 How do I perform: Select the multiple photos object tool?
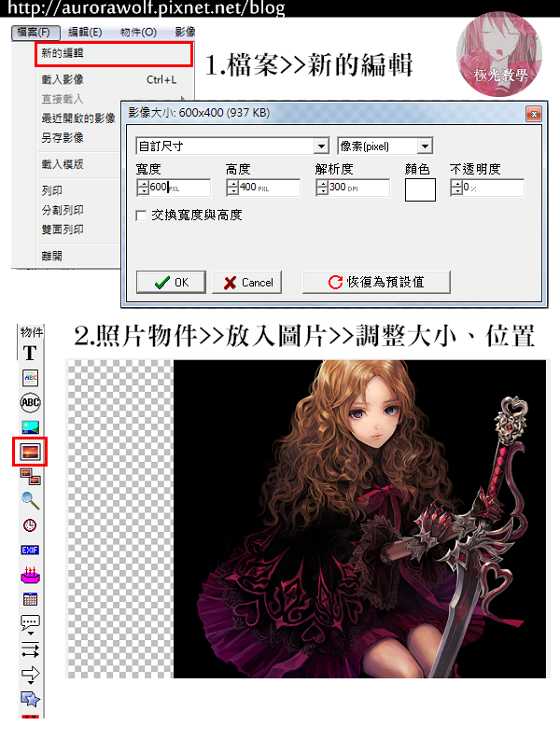(x=30, y=477)
